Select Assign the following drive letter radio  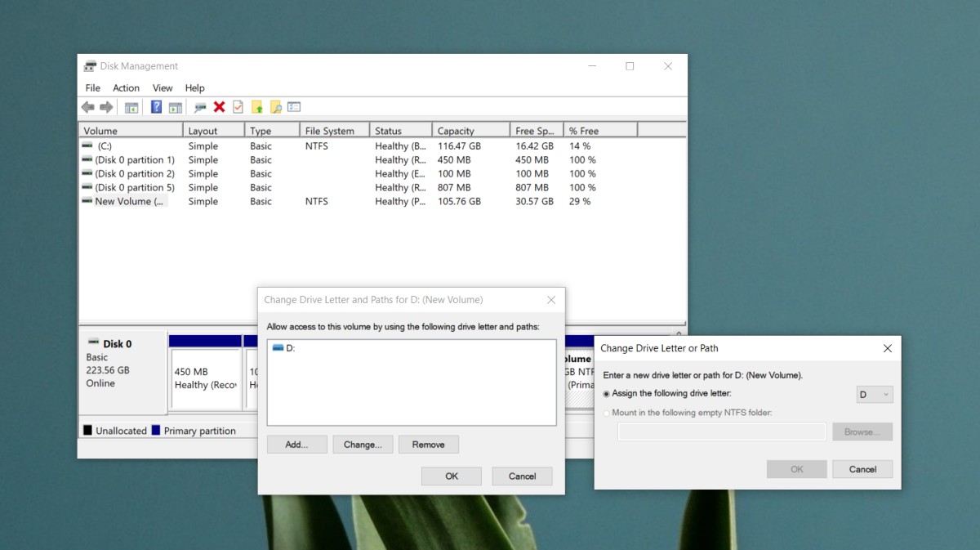pos(606,394)
